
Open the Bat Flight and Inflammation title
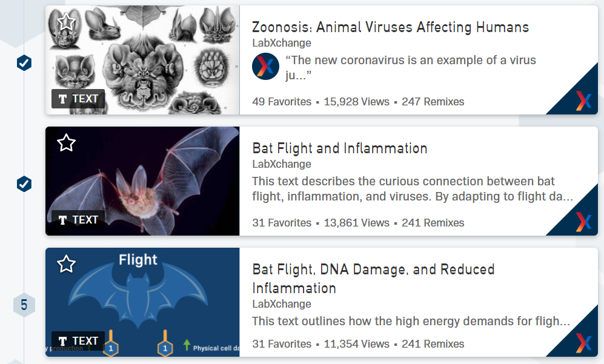tap(340, 148)
